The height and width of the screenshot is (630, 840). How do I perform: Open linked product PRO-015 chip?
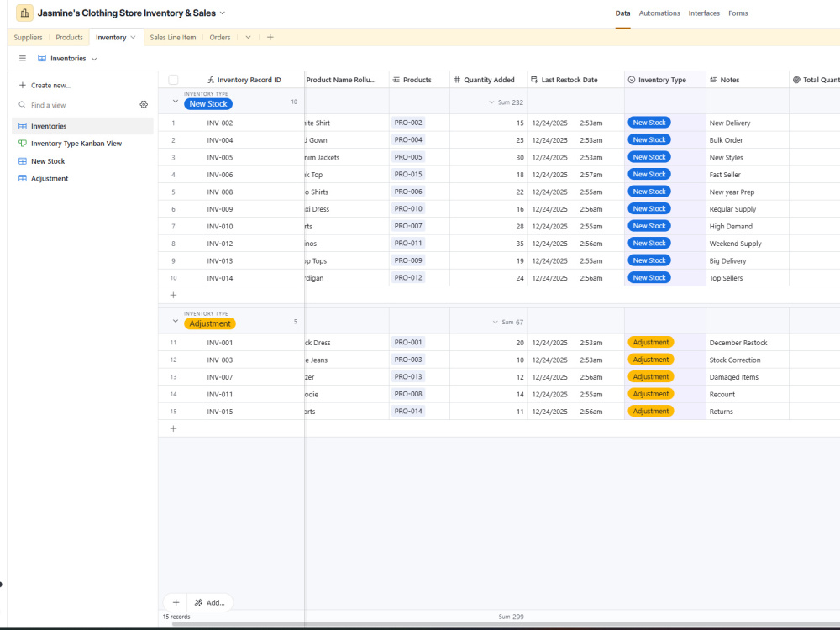[408, 174]
